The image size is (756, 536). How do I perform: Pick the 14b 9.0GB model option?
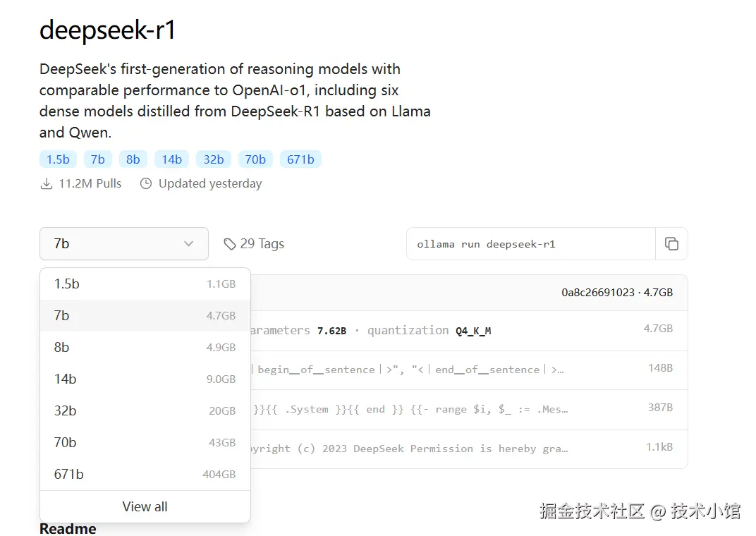145,379
